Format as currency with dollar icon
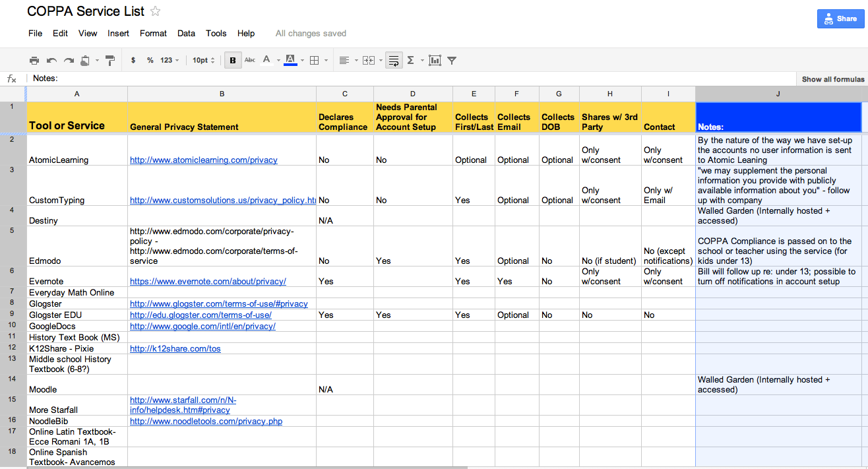 coord(133,60)
